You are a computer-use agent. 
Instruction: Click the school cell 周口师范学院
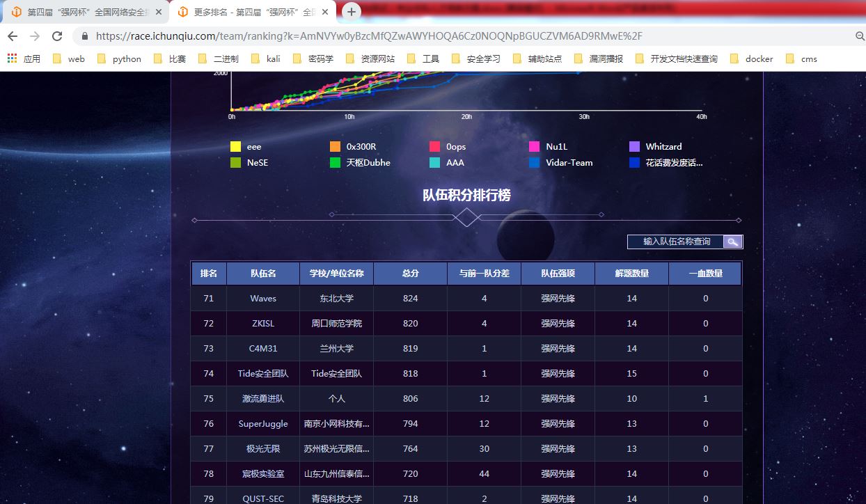(337, 324)
